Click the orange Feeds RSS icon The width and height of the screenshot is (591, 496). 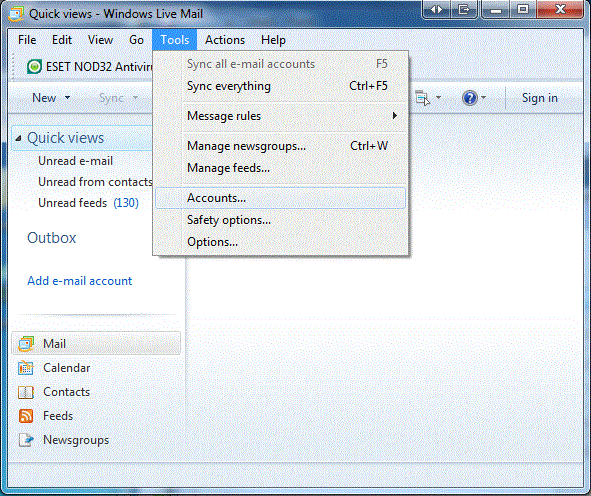(26, 416)
